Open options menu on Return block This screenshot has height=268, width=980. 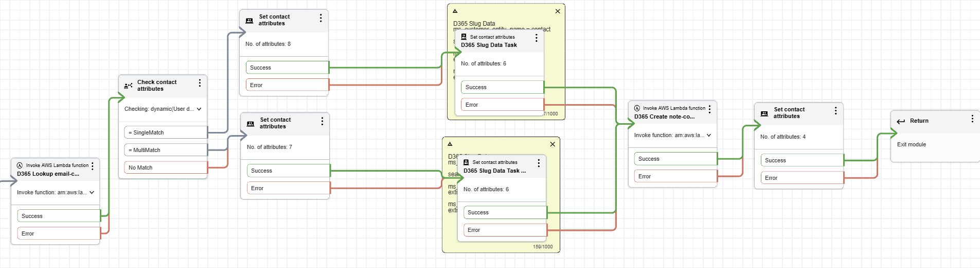click(x=972, y=119)
